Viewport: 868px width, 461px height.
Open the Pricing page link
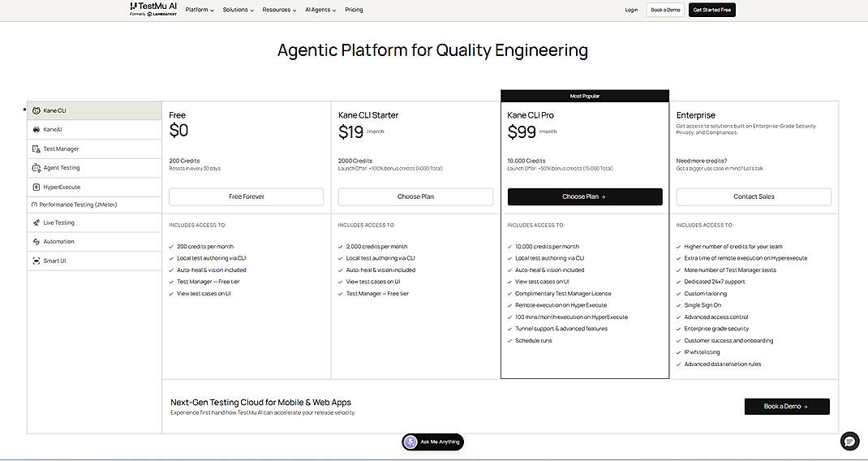click(x=354, y=10)
